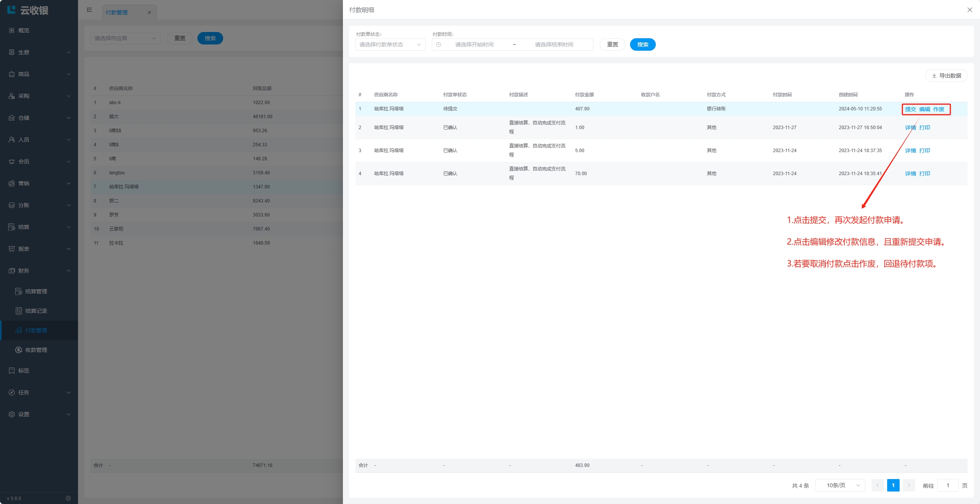Open the 10条/页 page size dropdown
The image size is (980, 504).
click(840, 485)
